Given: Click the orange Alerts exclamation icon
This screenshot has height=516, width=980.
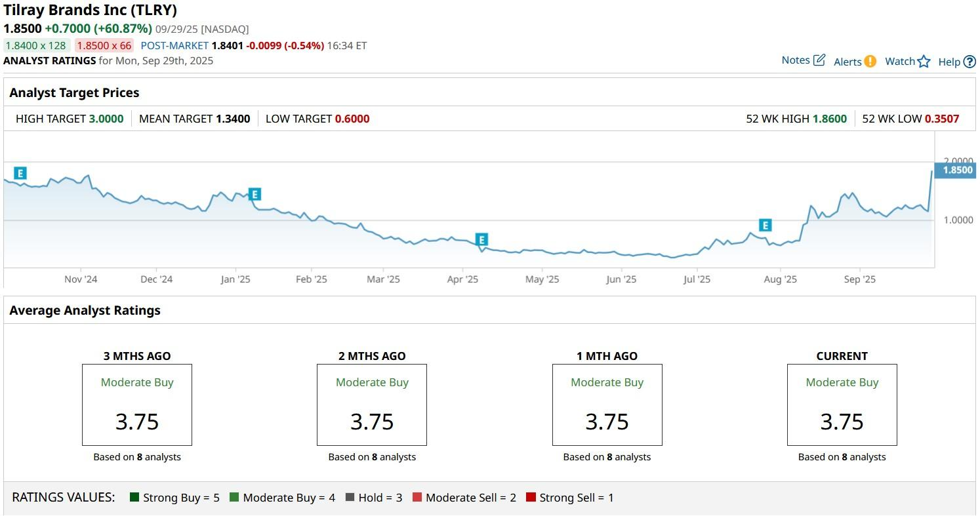Looking at the screenshot, I should pyautogui.click(x=870, y=61).
